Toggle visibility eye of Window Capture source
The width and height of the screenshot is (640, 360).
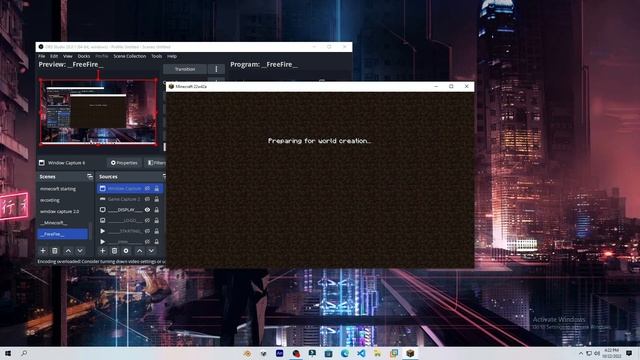(x=147, y=189)
